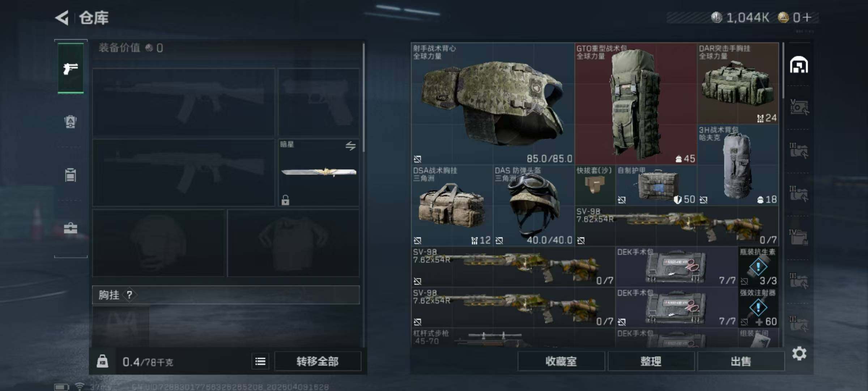Select the weapons pistol tab icon

71,68
